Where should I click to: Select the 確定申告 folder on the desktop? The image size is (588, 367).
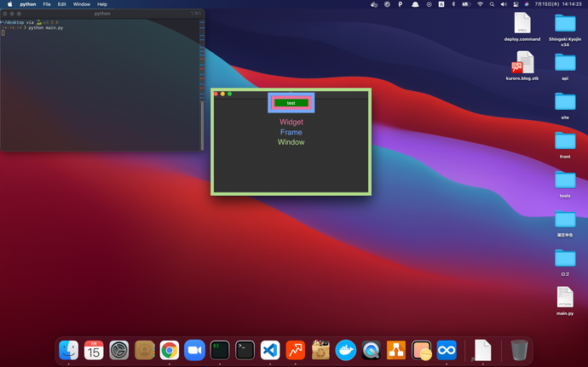[x=565, y=223]
